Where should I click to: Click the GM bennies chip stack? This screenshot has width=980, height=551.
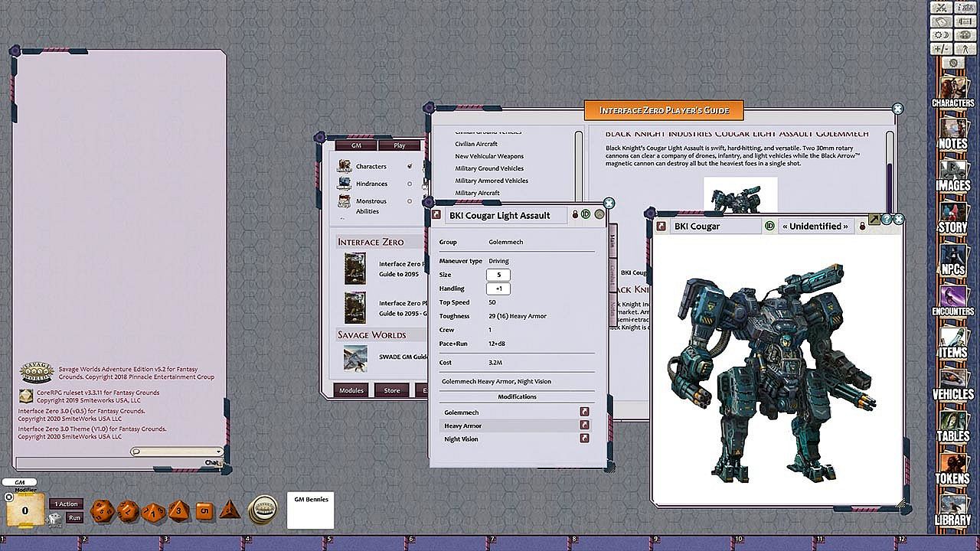263,510
